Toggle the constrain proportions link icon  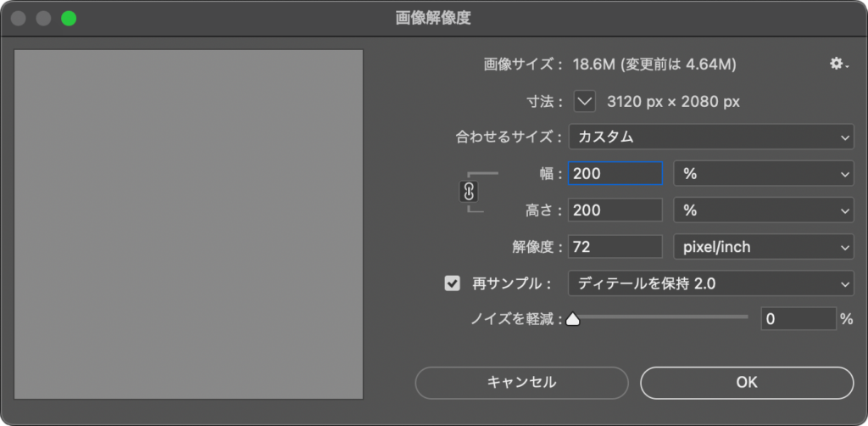tap(469, 192)
